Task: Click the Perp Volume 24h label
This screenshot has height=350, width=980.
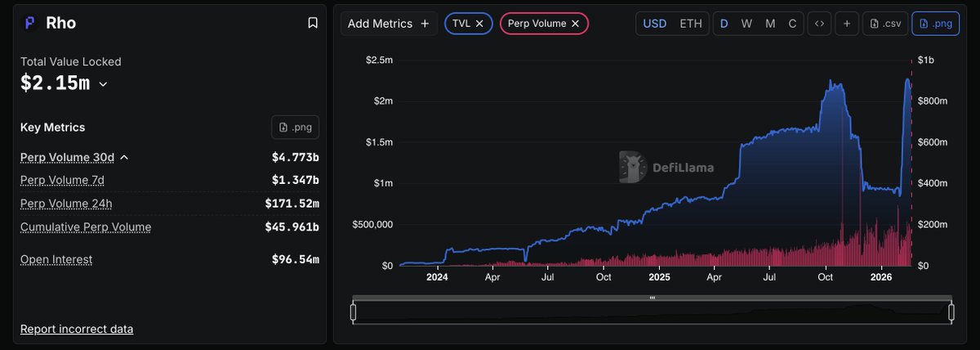Action: tap(66, 203)
